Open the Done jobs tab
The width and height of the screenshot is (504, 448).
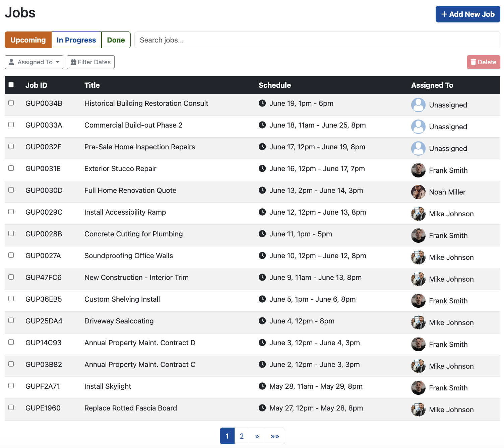click(116, 40)
